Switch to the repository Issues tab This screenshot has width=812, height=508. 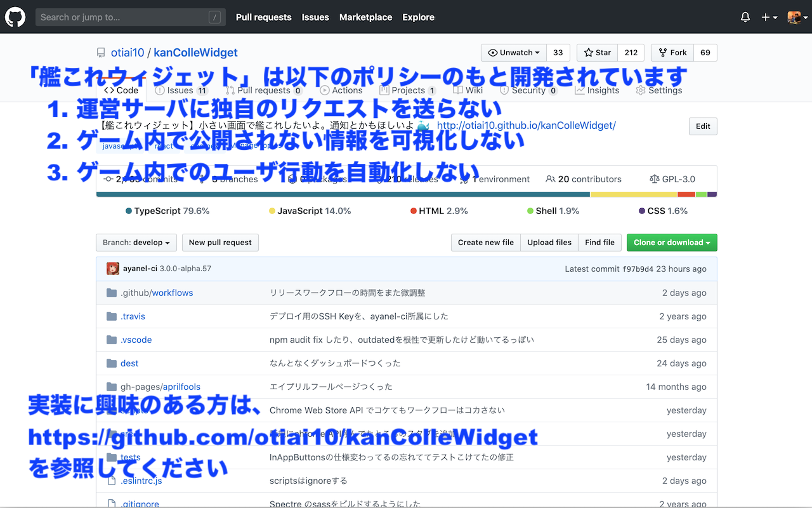point(181,90)
